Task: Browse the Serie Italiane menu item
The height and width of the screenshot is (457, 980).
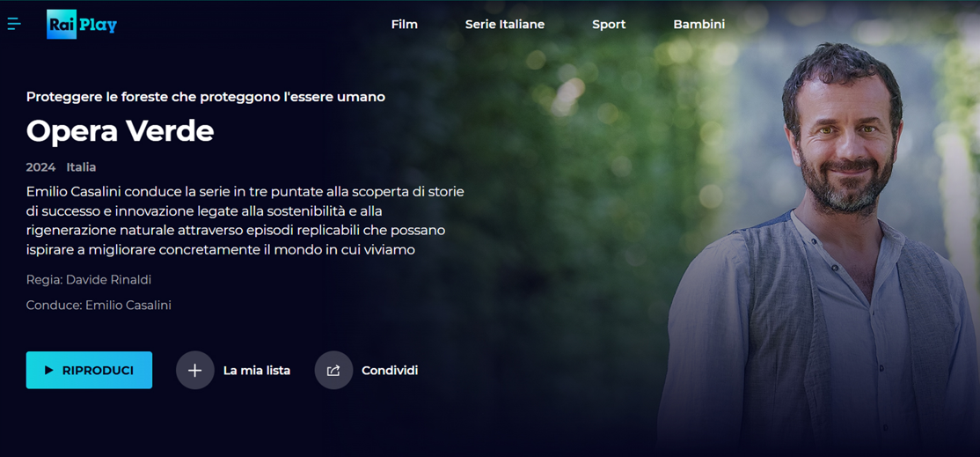Action: tap(505, 25)
